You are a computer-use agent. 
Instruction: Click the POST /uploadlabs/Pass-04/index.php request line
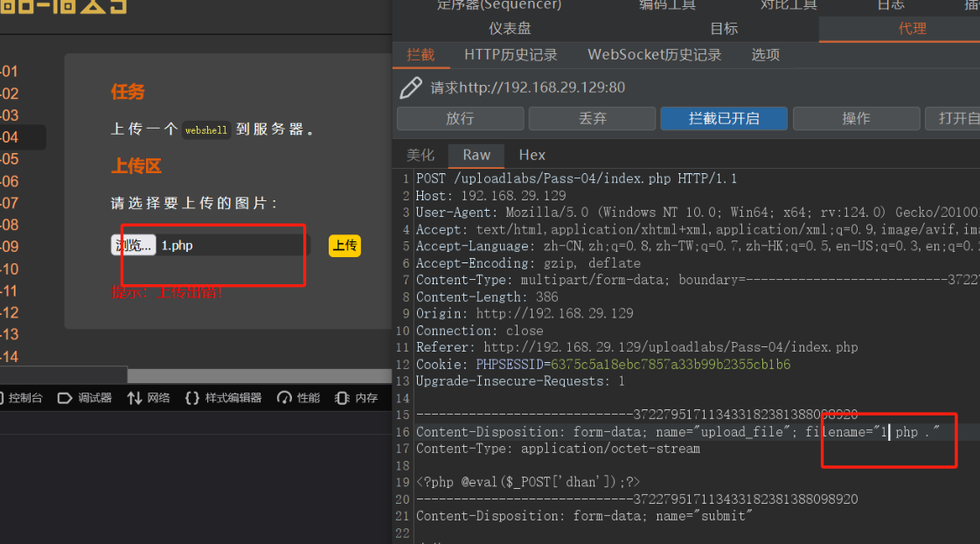[x=576, y=178]
